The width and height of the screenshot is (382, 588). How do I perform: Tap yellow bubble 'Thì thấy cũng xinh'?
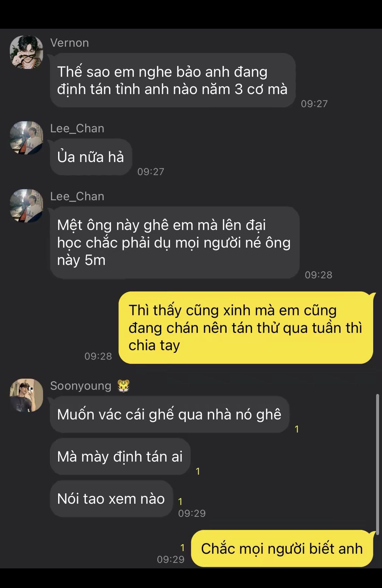(x=246, y=328)
